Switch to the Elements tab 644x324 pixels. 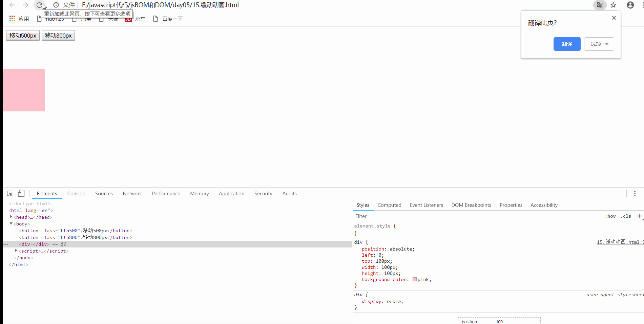click(x=47, y=194)
